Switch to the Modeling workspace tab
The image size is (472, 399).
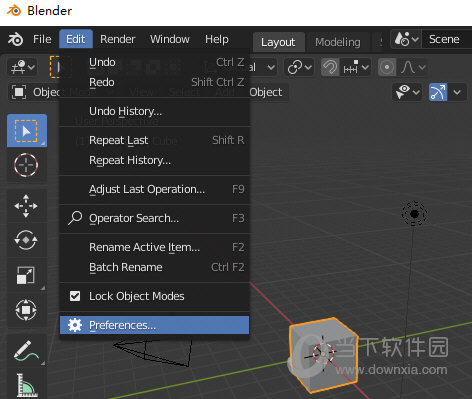(x=338, y=42)
